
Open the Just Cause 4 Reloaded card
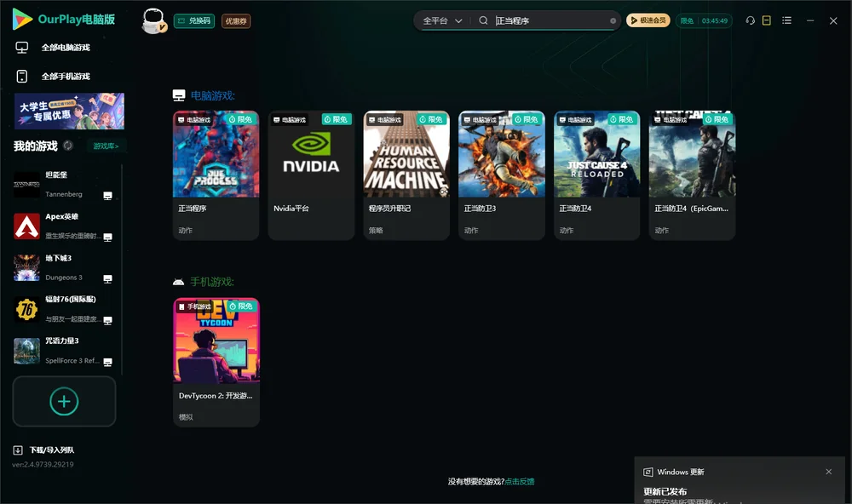coord(596,175)
